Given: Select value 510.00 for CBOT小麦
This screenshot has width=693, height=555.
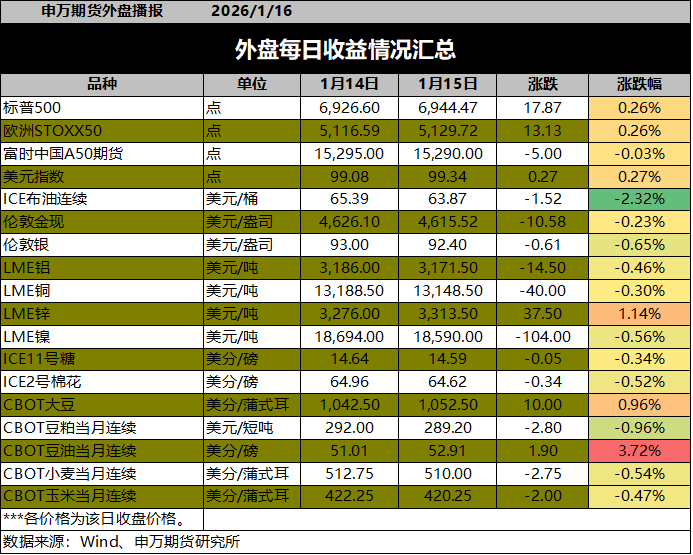Looking at the screenshot, I should [448, 474].
